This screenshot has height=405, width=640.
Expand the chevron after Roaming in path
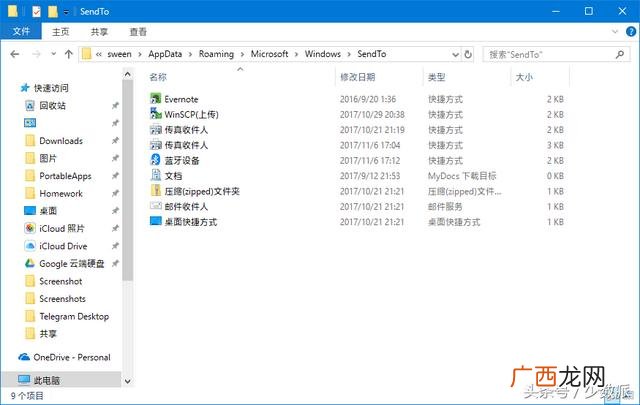(242, 54)
